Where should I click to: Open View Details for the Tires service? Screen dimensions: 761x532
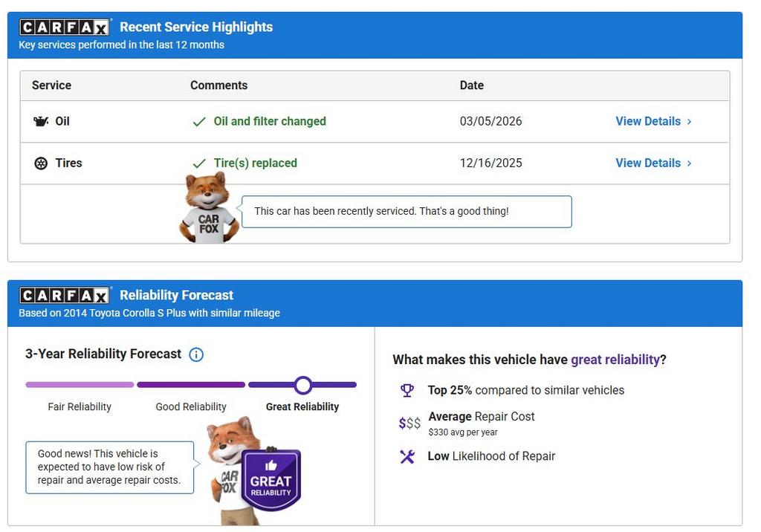click(652, 163)
